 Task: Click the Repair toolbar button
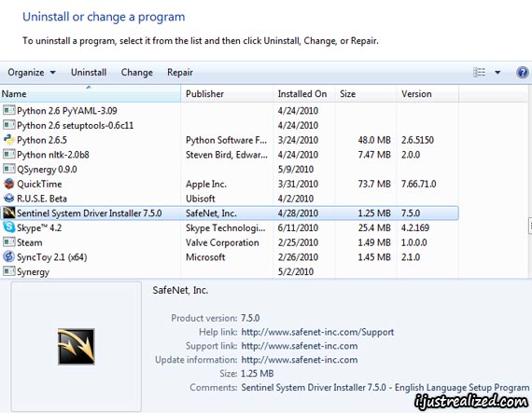tap(180, 72)
